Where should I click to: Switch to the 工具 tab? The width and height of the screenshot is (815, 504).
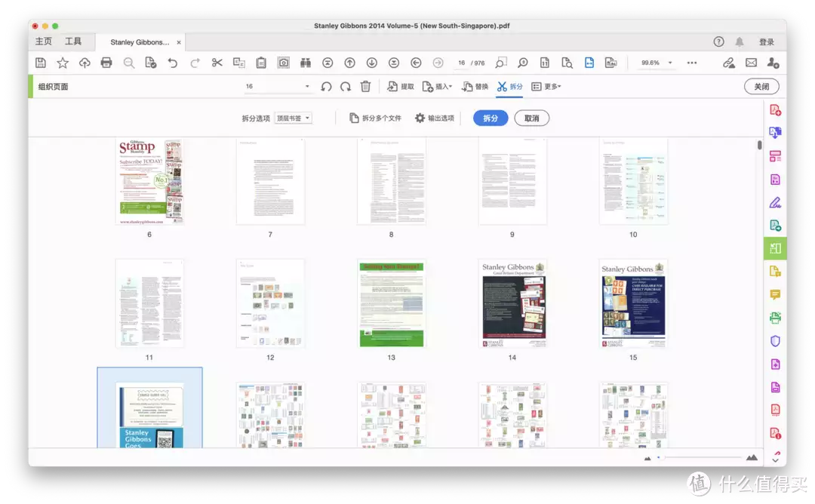[73, 41]
